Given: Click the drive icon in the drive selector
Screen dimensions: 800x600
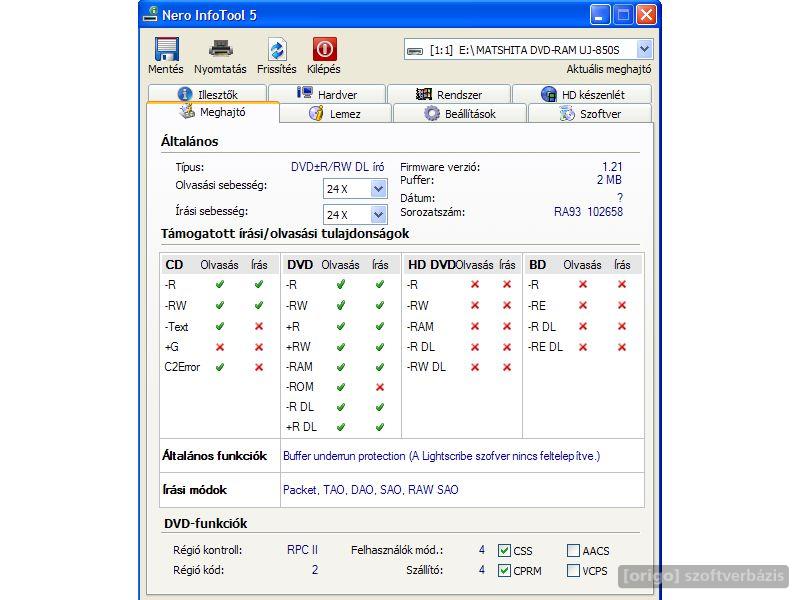Looking at the screenshot, I should click(415, 51).
